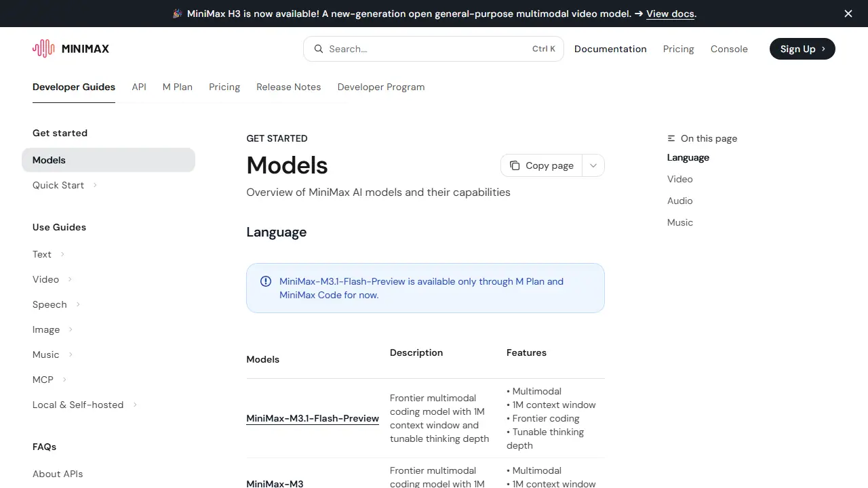Click the search magnifier icon

(319, 49)
